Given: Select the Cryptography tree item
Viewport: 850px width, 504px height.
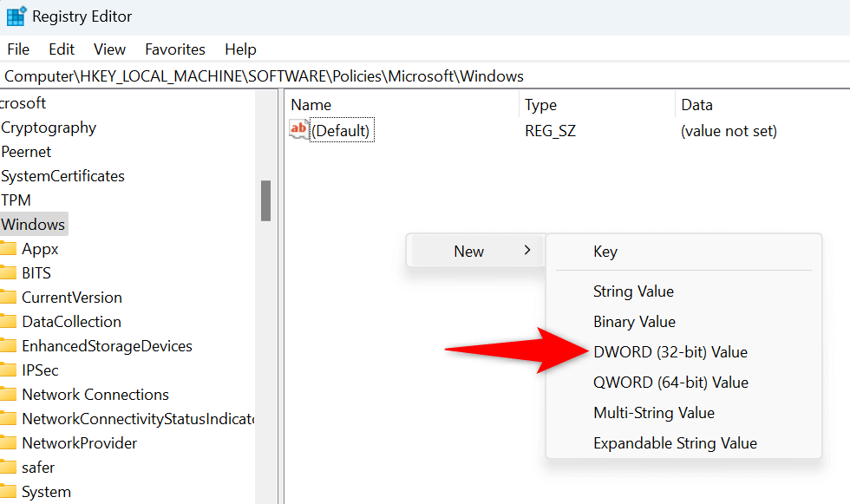Looking at the screenshot, I should pyautogui.click(x=49, y=128).
